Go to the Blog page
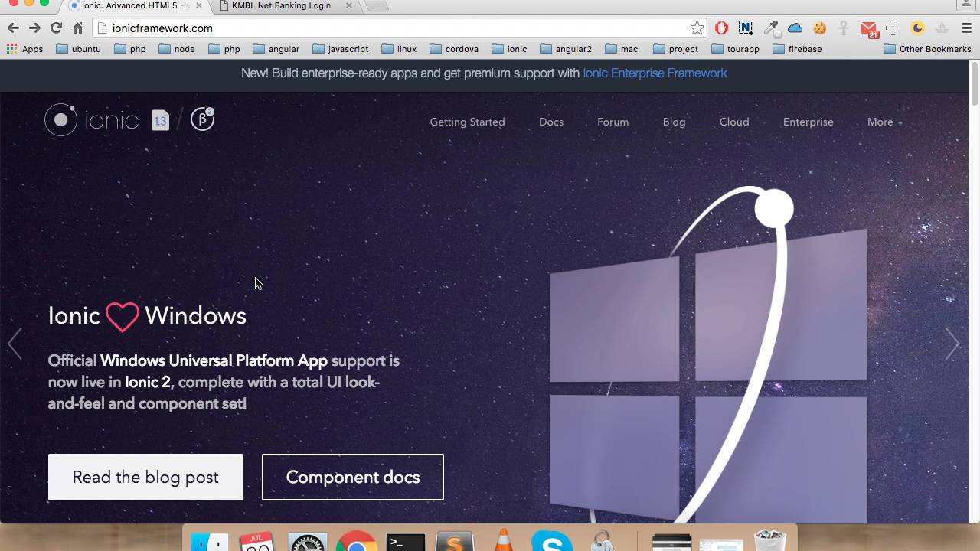Screen dimensions: 980x551 674,122
